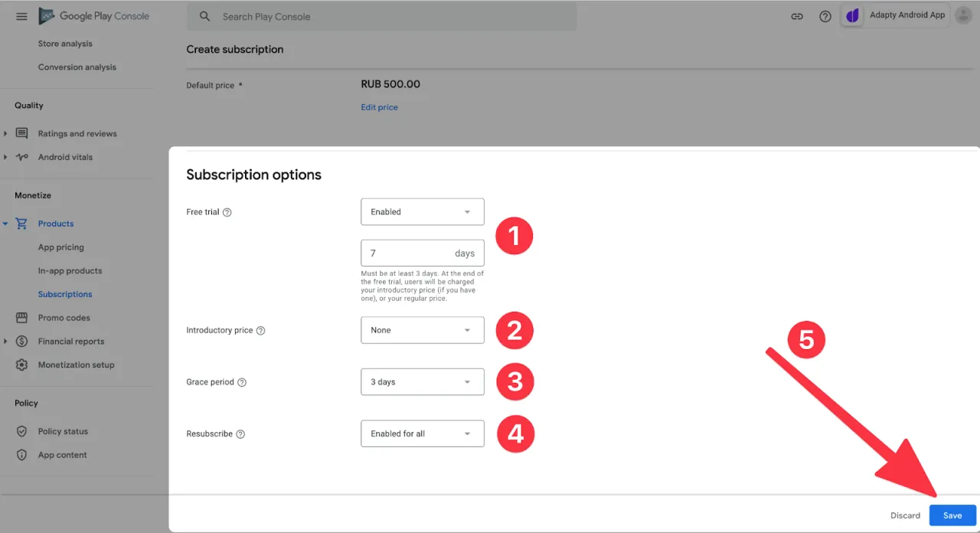
Task: Open the Resubscribe Enabled for all dropdown
Action: click(x=422, y=433)
